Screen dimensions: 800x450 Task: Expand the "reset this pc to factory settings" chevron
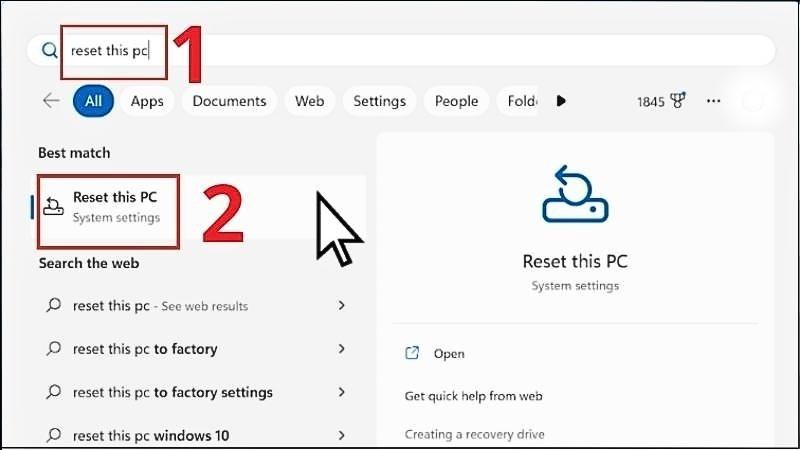(341, 392)
